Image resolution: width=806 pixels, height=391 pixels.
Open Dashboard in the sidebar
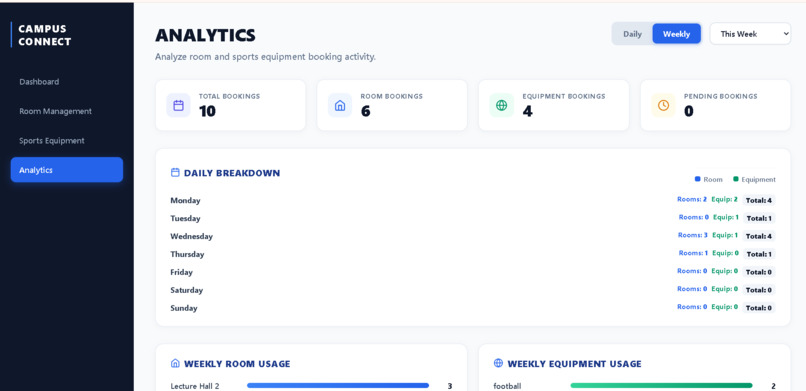coord(67,82)
